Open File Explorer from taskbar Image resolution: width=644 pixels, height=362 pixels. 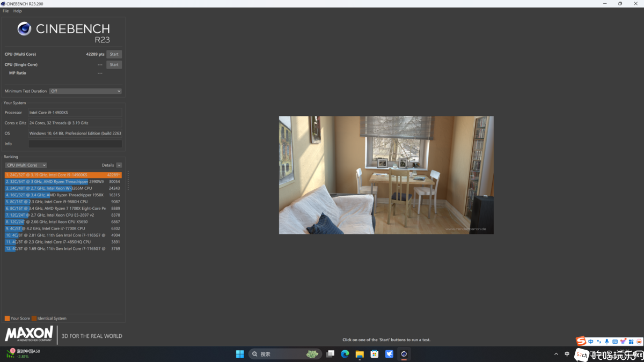click(360, 354)
